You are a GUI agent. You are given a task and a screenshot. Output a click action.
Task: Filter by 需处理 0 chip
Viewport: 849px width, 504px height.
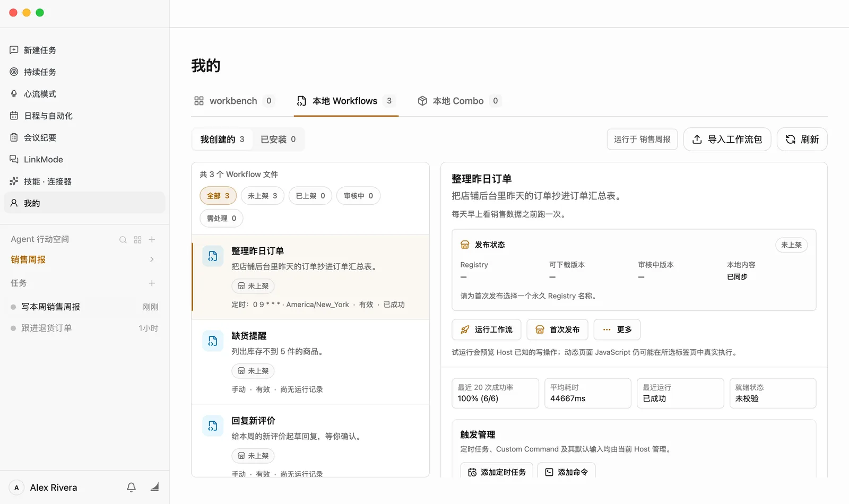(x=221, y=218)
